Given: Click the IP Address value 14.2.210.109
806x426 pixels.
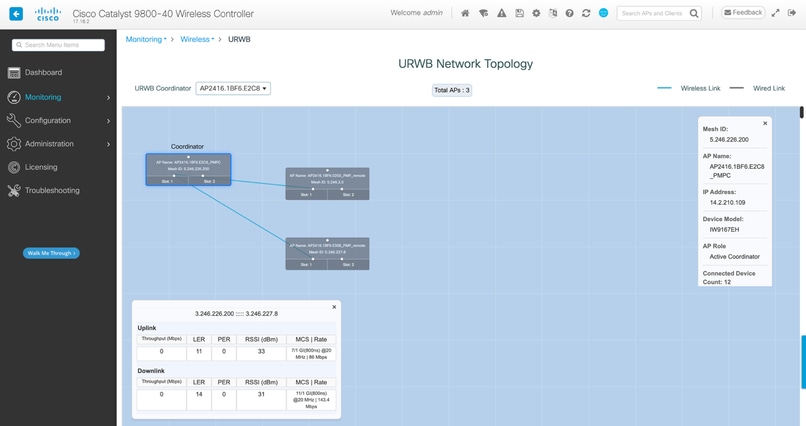Looking at the screenshot, I should tap(727, 202).
